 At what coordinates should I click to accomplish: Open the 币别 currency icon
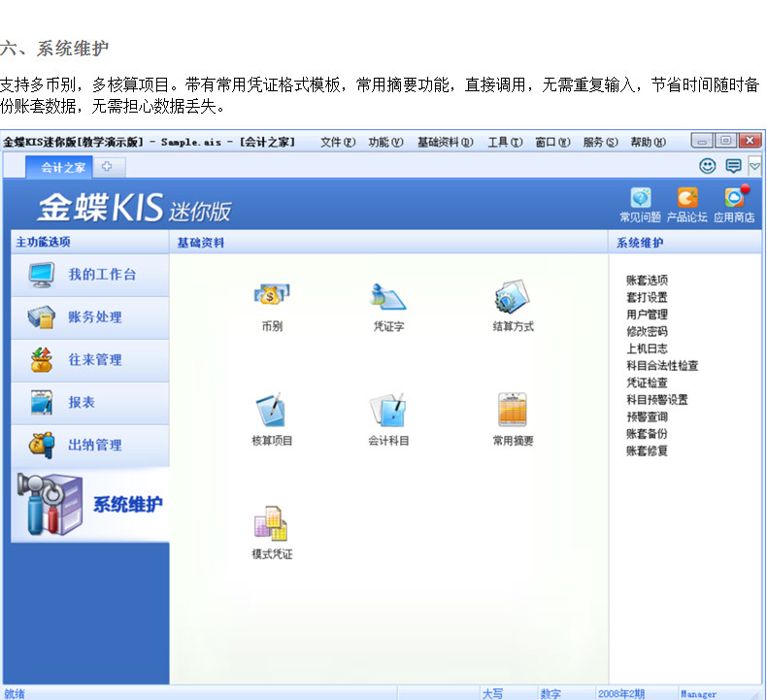click(x=272, y=295)
